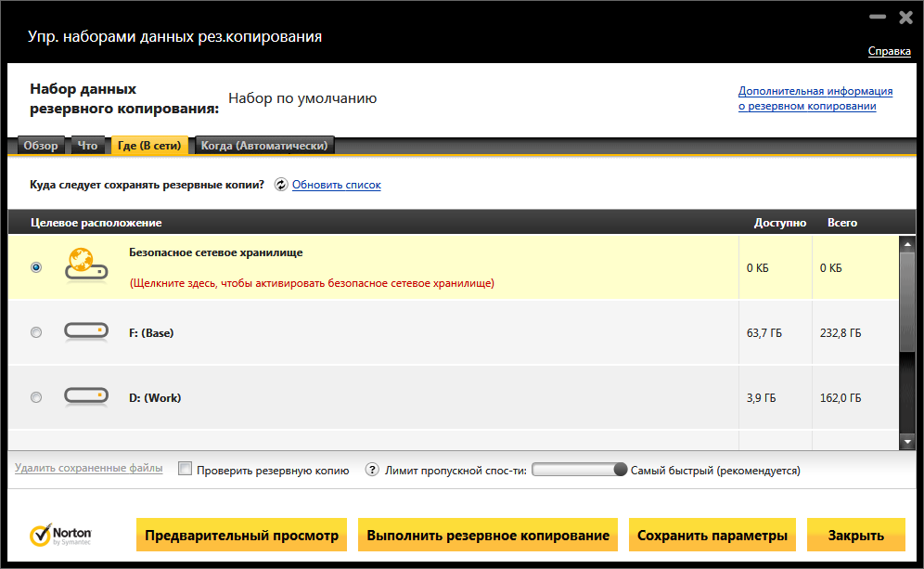Close the window with the X icon
Image resolution: width=924 pixels, height=569 pixels.
(x=905, y=17)
